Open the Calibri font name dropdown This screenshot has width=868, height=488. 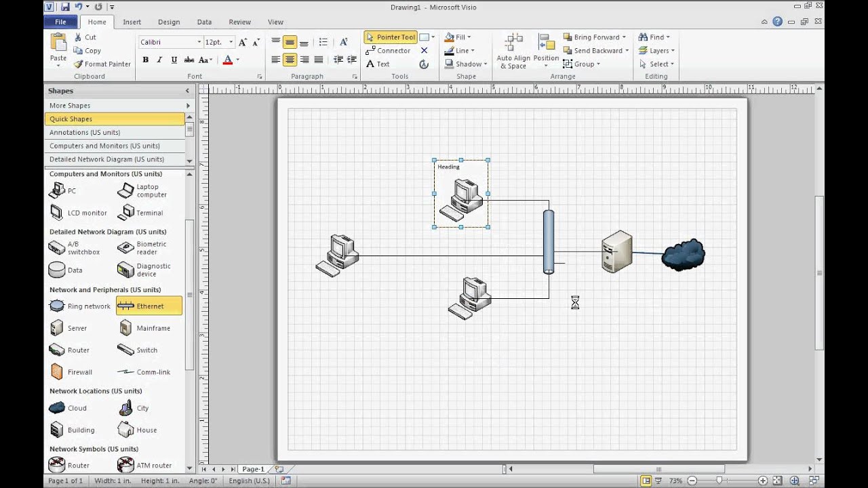199,42
